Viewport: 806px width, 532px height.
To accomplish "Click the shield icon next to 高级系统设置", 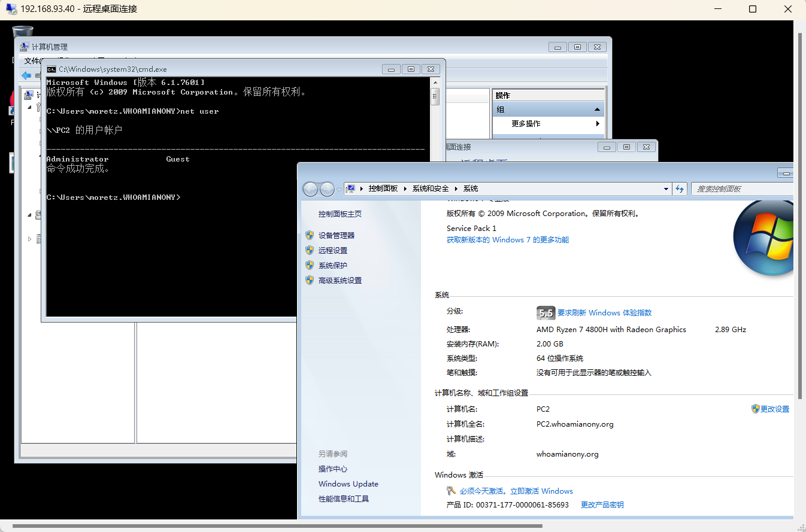I will pos(310,280).
